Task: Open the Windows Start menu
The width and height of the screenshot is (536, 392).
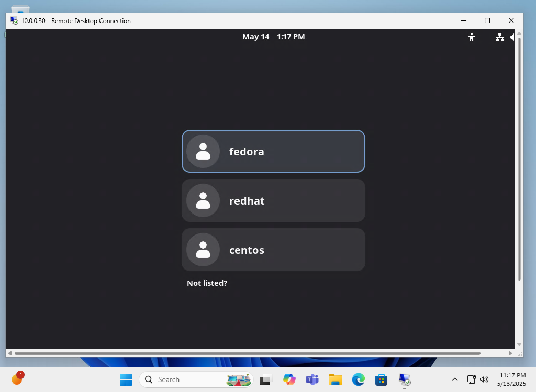Action: click(x=126, y=379)
